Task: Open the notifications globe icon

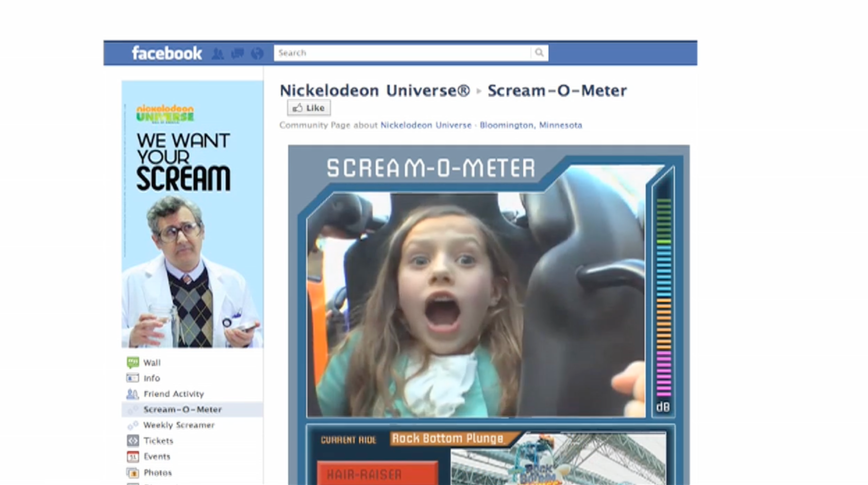Action: pos(257,53)
